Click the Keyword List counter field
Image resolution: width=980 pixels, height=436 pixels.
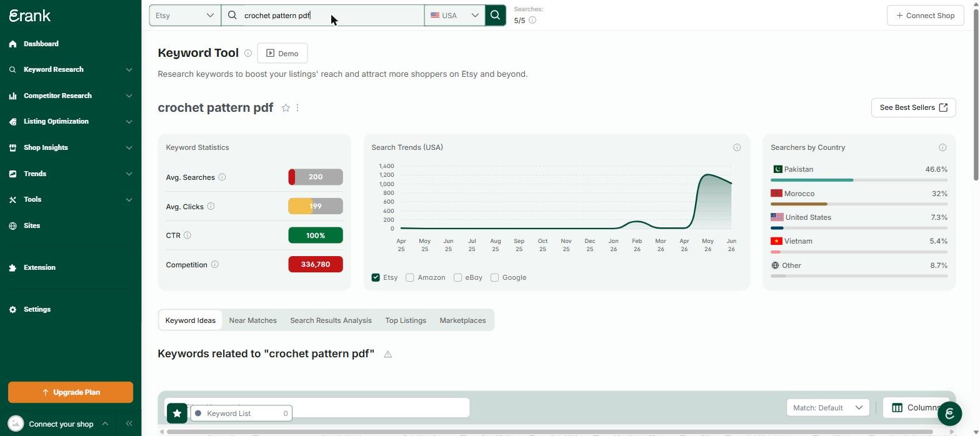click(241, 413)
